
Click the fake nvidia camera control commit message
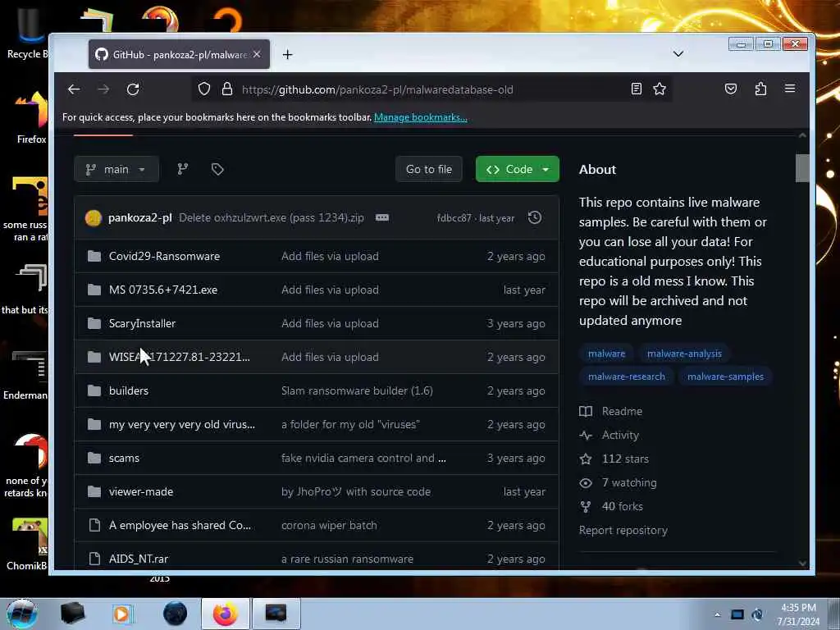[363, 458]
